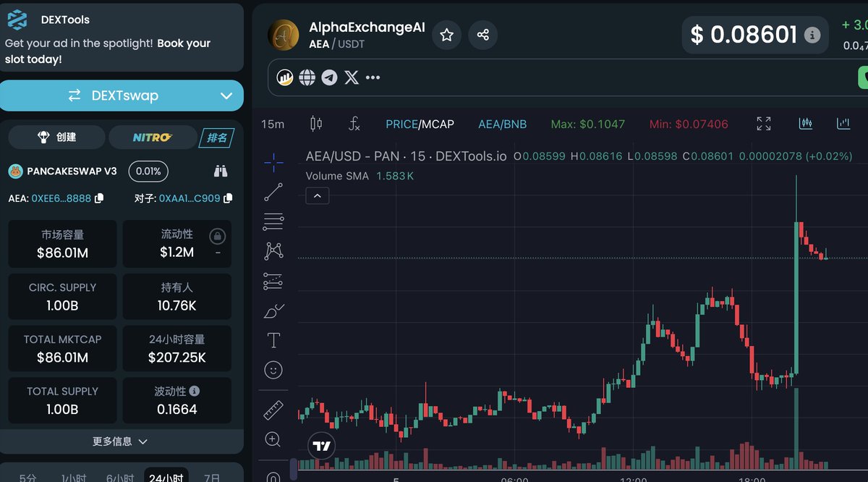Expand the DEXTswap dropdown
The height and width of the screenshot is (482, 868).
point(226,96)
